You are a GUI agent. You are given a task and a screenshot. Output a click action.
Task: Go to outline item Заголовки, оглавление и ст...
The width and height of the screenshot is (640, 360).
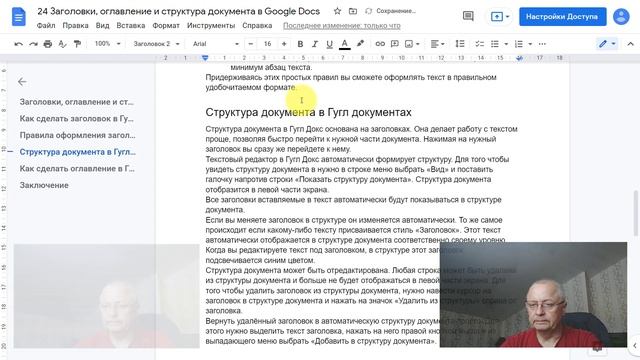click(77, 102)
